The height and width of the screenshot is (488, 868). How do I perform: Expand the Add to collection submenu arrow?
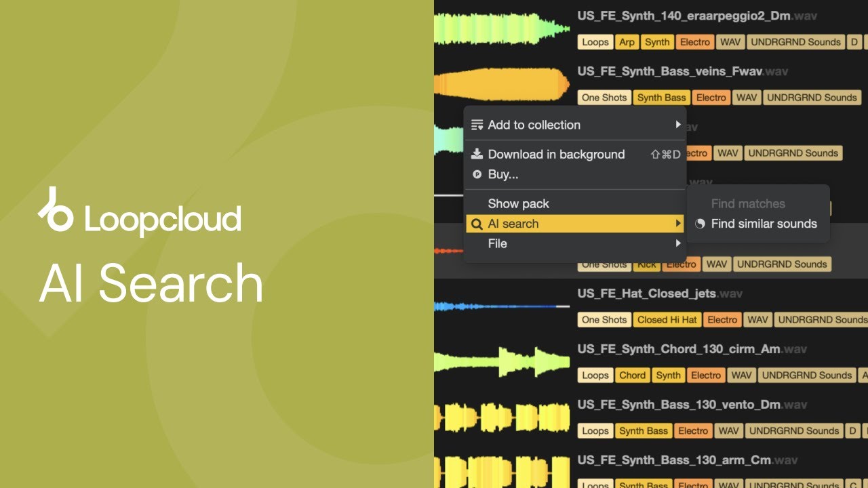[677, 125]
